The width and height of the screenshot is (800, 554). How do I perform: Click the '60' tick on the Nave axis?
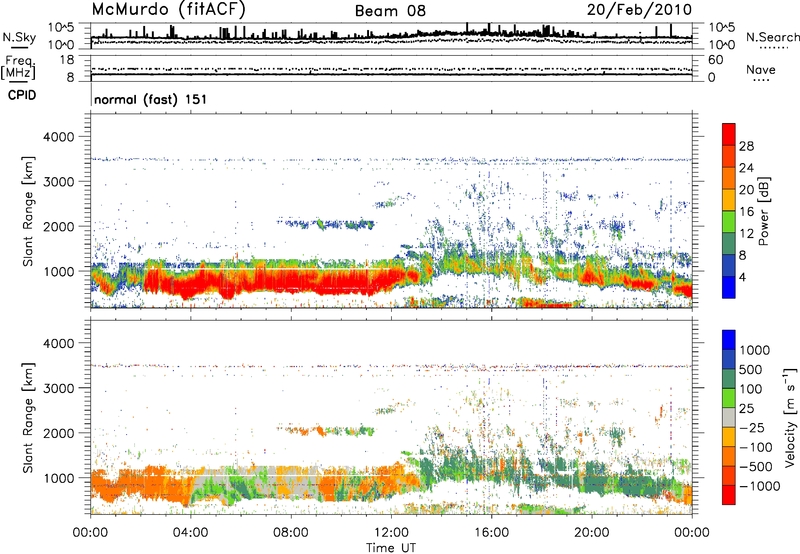(x=715, y=60)
